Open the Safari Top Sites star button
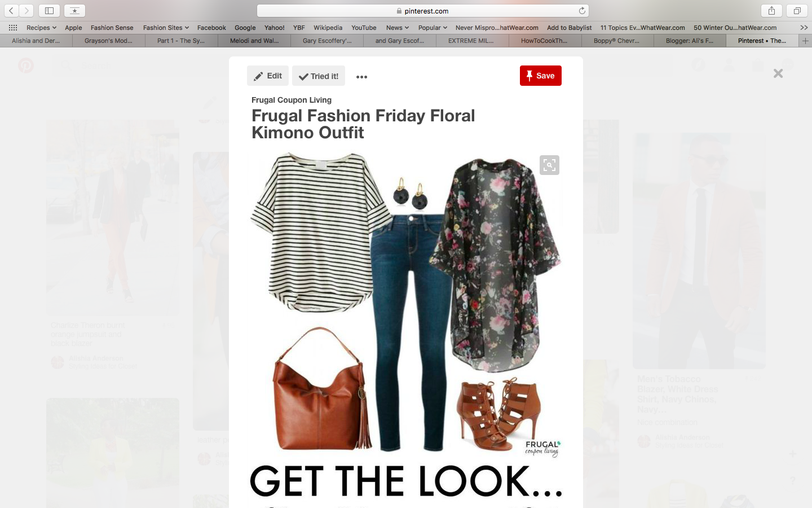 pyautogui.click(x=74, y=11)
